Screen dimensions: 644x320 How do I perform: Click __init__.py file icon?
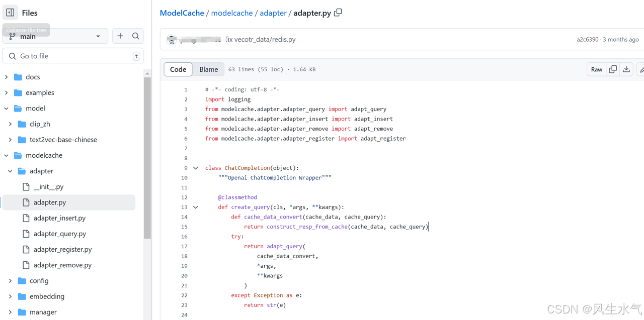(x=26, y=186)
